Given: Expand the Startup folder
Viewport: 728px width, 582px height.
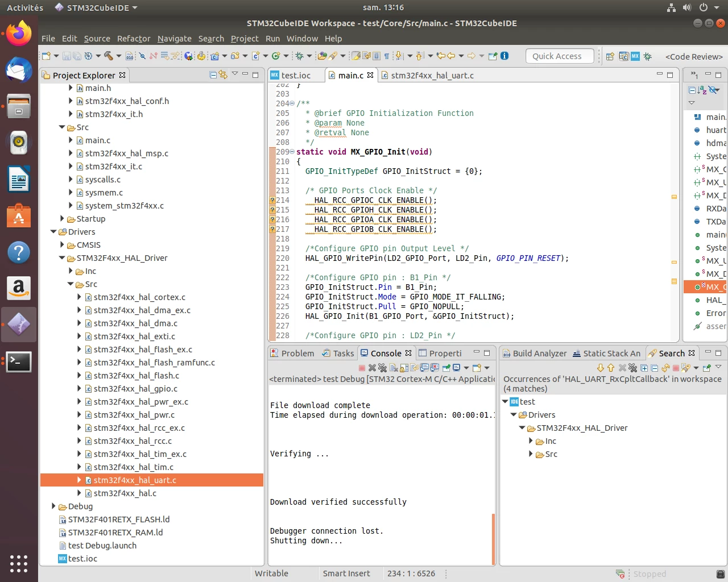Looking at the screenshot, I should tap(63, 218).
